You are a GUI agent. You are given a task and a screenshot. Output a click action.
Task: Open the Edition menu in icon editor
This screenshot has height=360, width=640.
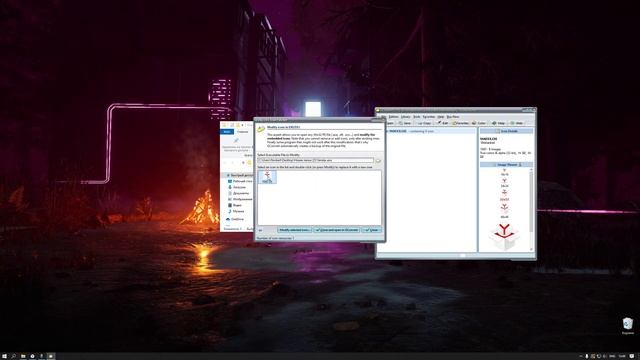click(x=393, y=117)
